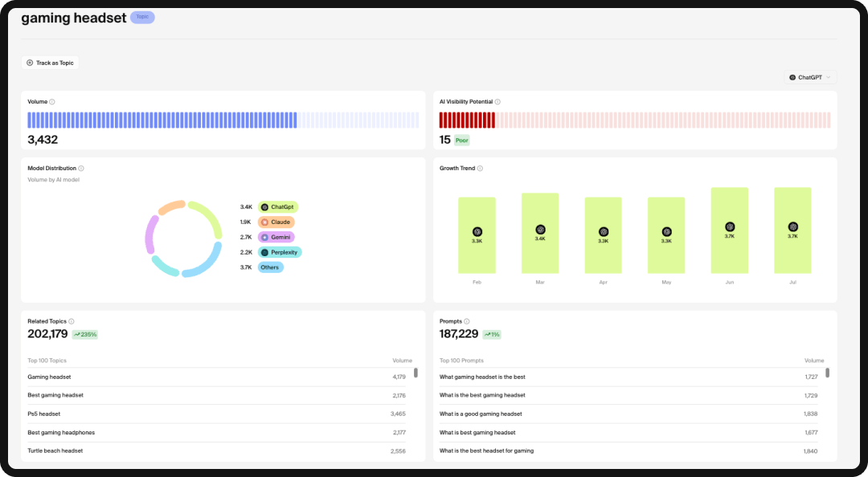Click the AI Visibility Potential info icon
This screenshot has height=477, width=868.
(x=497, y=102)
